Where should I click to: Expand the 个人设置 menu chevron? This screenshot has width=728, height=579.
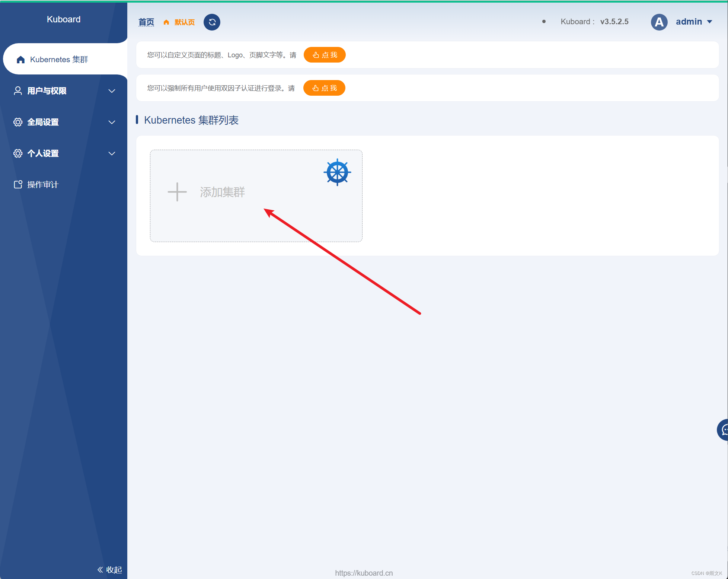point(112,153)
